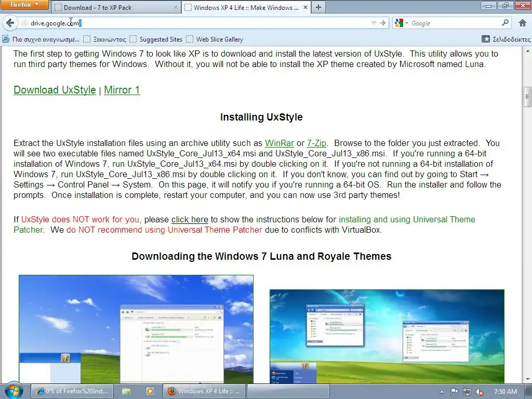Open the 7-Zip link

[316, 143]
